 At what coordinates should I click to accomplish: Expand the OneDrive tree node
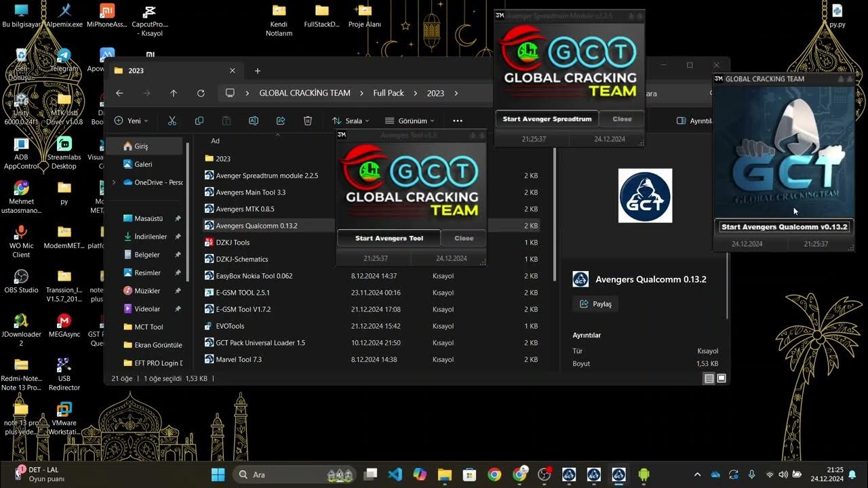[x=113, y=182]
